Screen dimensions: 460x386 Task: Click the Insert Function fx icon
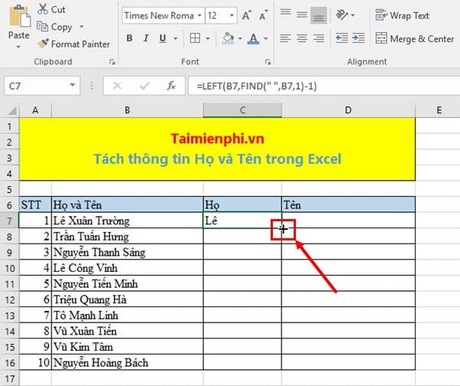[171, 86]
